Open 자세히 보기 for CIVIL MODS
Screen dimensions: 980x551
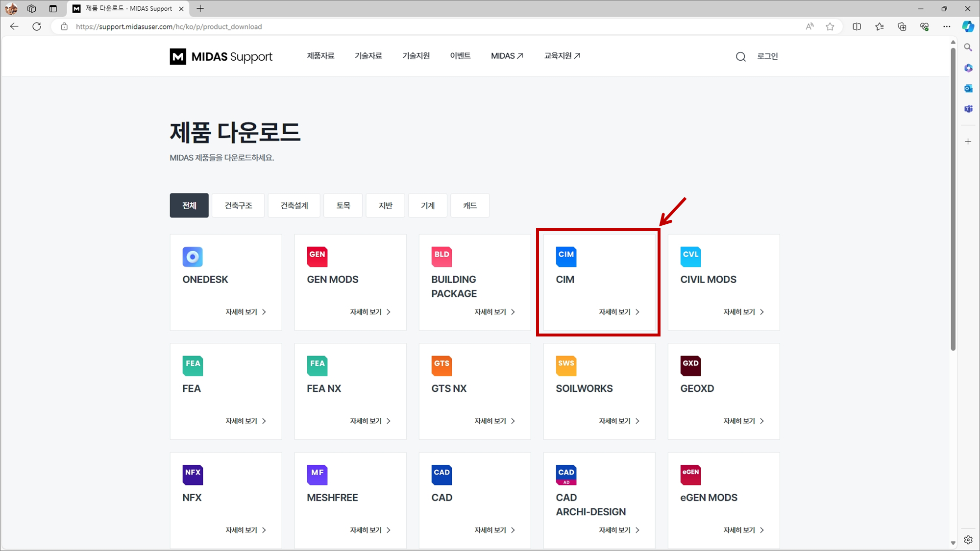[x=744, y=312]
